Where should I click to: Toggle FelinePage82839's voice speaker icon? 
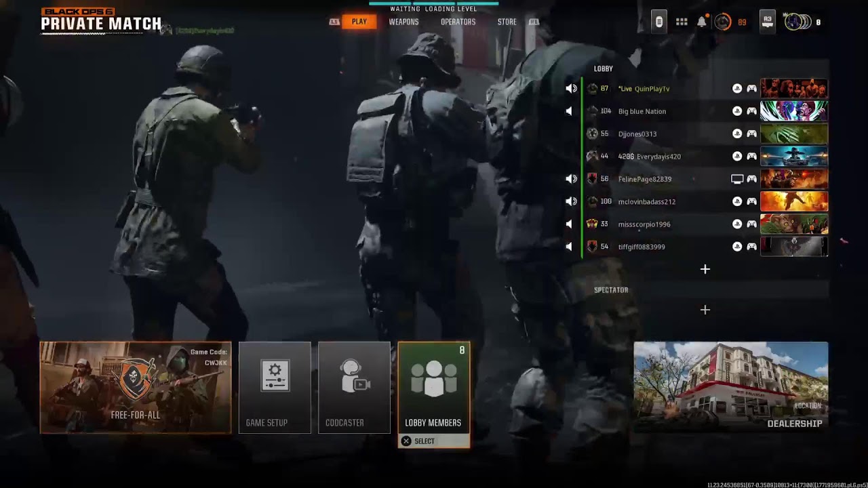[x=571, y=179]
